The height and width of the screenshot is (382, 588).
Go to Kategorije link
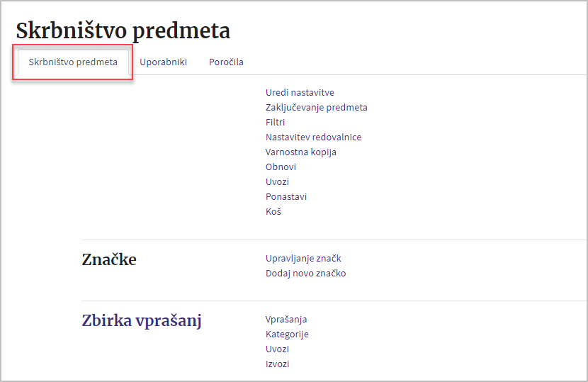point(287,334)
